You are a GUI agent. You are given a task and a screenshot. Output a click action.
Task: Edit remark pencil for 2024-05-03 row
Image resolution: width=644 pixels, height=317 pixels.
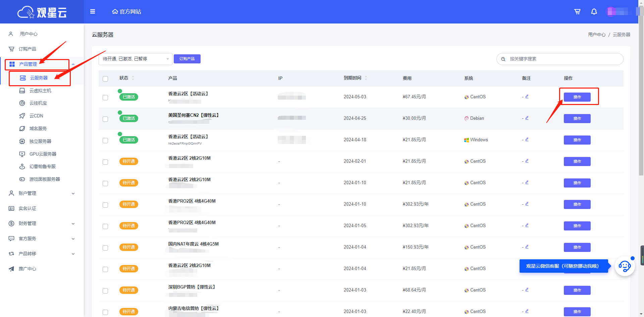527,97
